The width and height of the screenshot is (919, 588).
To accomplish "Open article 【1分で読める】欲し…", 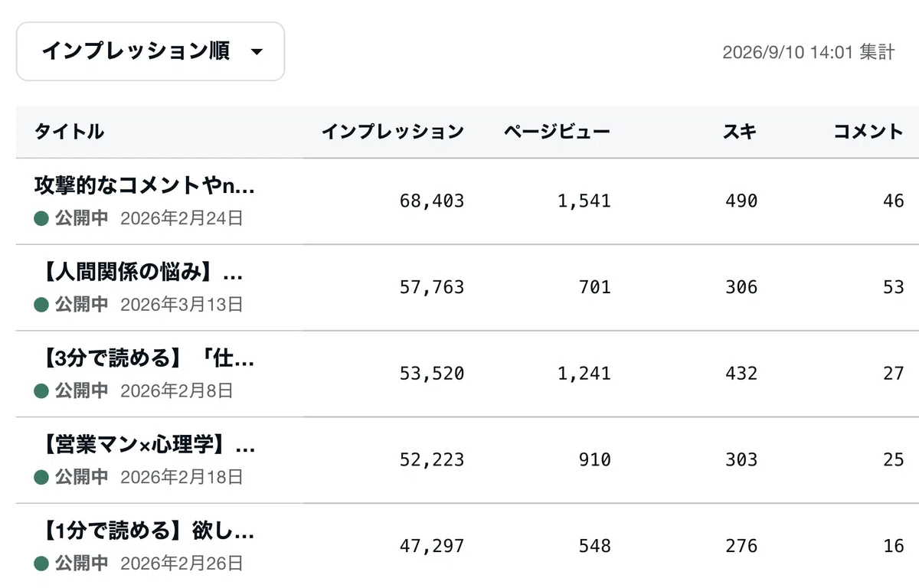I will coord(145,531).
